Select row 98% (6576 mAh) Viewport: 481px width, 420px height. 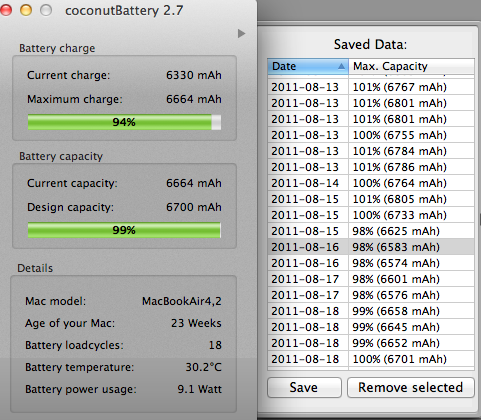pos(371,295)
